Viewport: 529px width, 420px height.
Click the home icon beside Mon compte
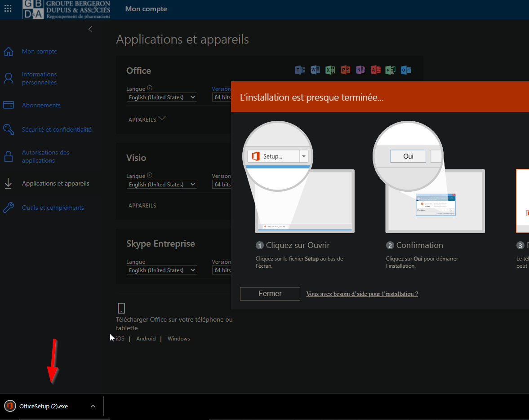(9, 52)
